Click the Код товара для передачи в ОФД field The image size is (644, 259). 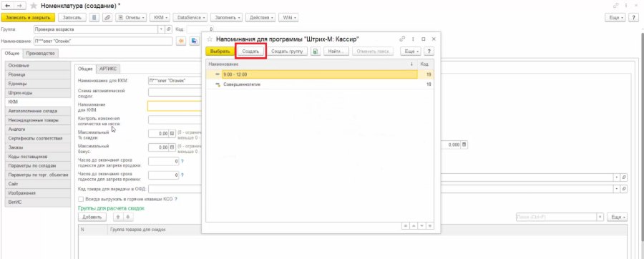[x=175, y=189]
